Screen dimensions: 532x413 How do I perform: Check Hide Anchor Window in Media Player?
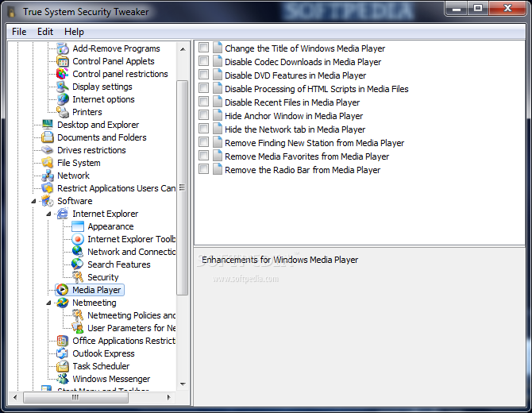pos(203,115)
